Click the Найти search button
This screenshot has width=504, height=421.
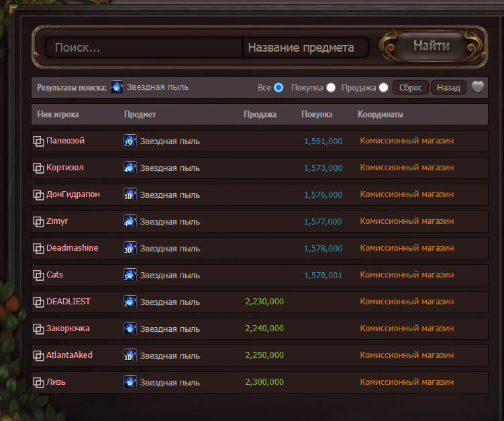(432, 46)
